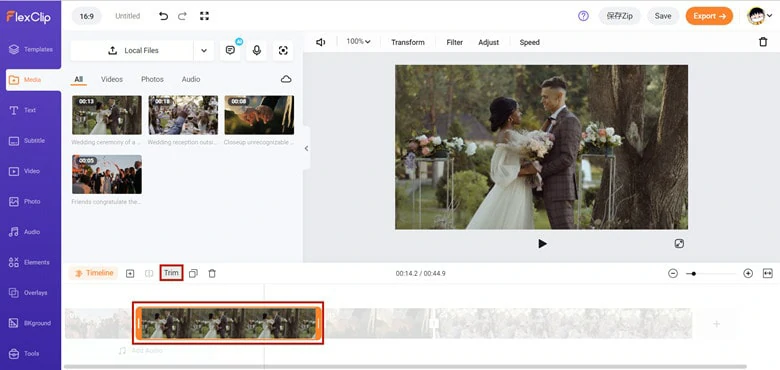Viewport: 780px width, 370px height.
Task: Open the Elements sidebar section
Action: pos(30,262)
